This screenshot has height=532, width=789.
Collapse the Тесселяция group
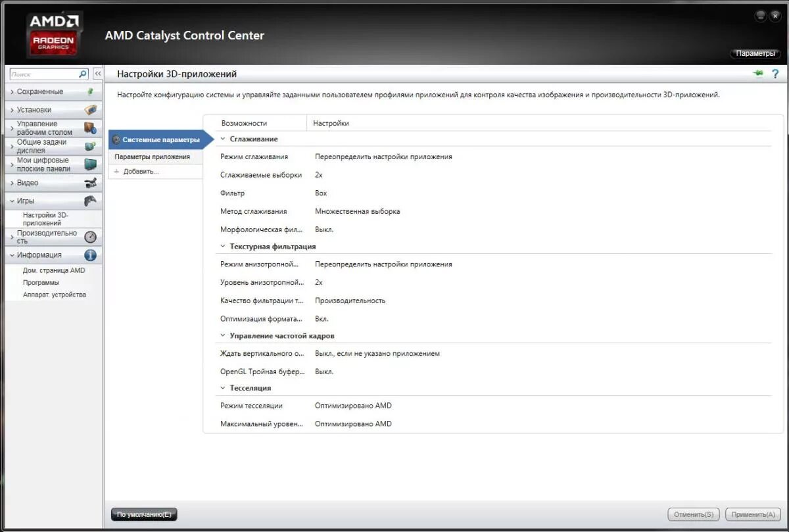[223, 388]
